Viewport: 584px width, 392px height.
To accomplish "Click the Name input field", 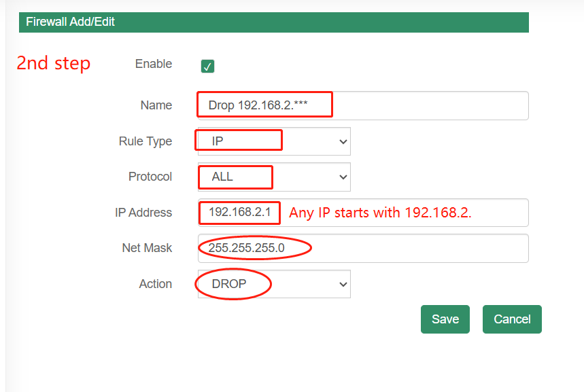I will 363,105.
